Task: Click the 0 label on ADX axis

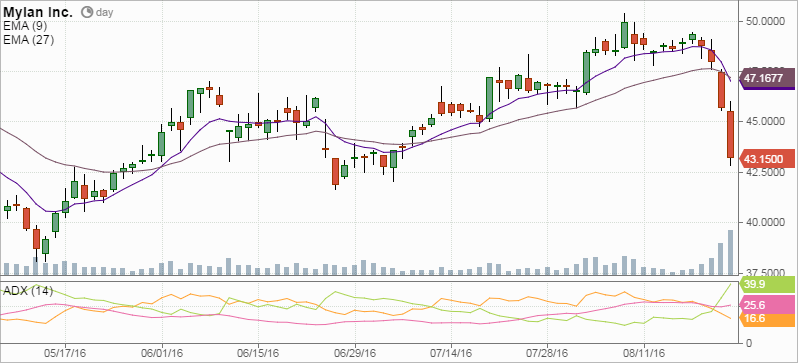Action: click(749, 343)
